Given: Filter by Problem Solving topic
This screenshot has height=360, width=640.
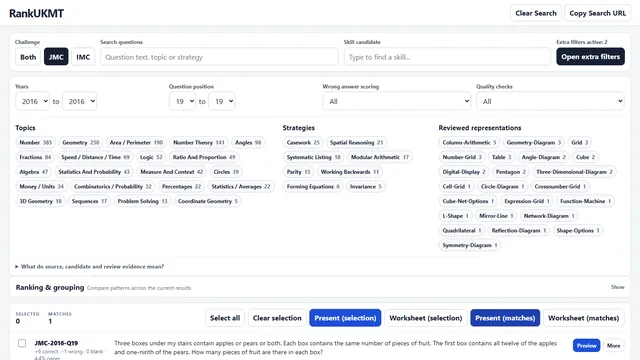Looking at the screenshot, I should pyautogui.click(x=142, y=201).
